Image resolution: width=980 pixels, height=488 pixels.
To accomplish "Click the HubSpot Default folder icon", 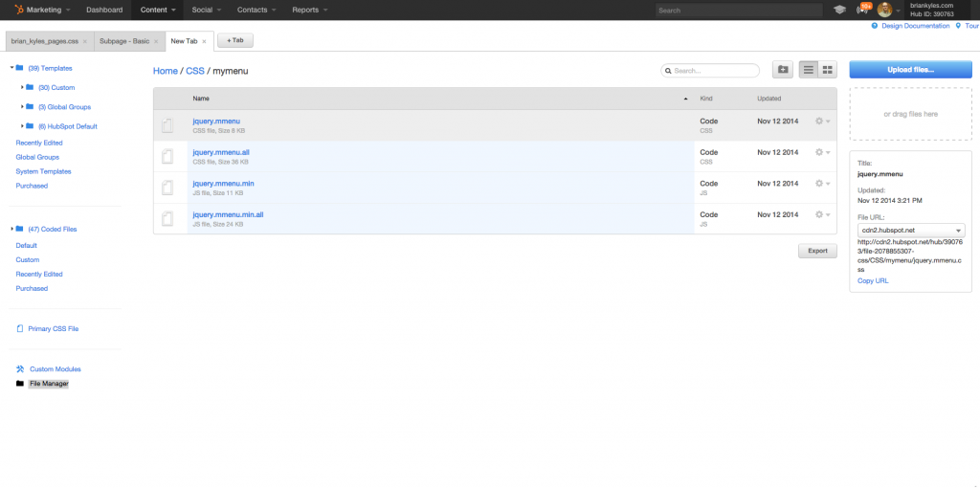I will click(x=30, y=125).
